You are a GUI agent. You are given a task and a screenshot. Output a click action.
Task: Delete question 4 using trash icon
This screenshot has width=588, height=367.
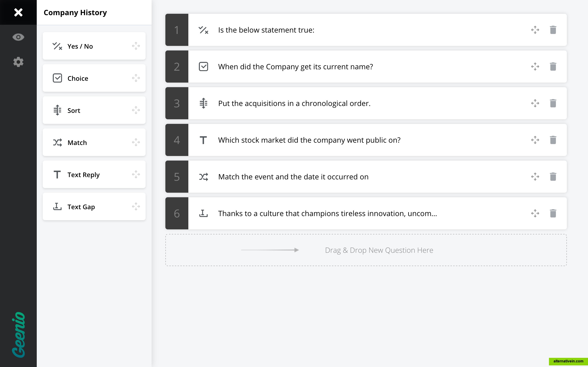pyautogui.click(x=553, y=140)
